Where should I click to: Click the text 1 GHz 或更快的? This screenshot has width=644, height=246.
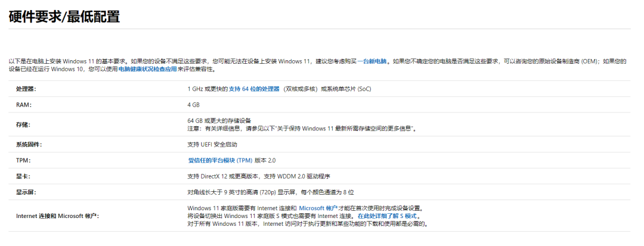[x=208, y=89]
